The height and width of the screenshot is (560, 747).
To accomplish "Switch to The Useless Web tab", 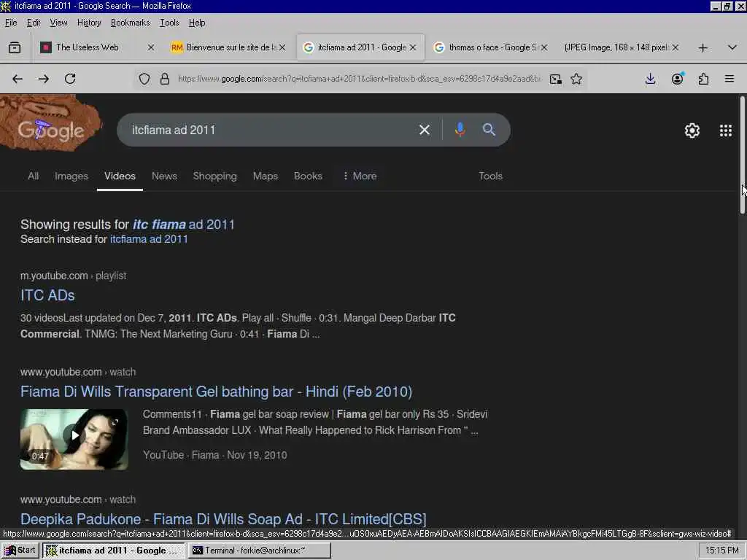I will click(x=88, y=47).
